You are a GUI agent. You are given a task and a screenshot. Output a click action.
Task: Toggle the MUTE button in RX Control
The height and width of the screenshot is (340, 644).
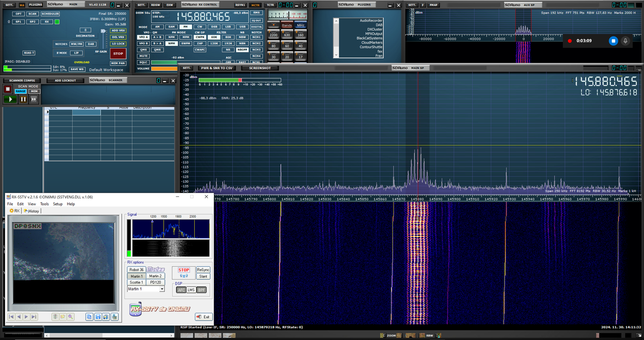(143, 56)
